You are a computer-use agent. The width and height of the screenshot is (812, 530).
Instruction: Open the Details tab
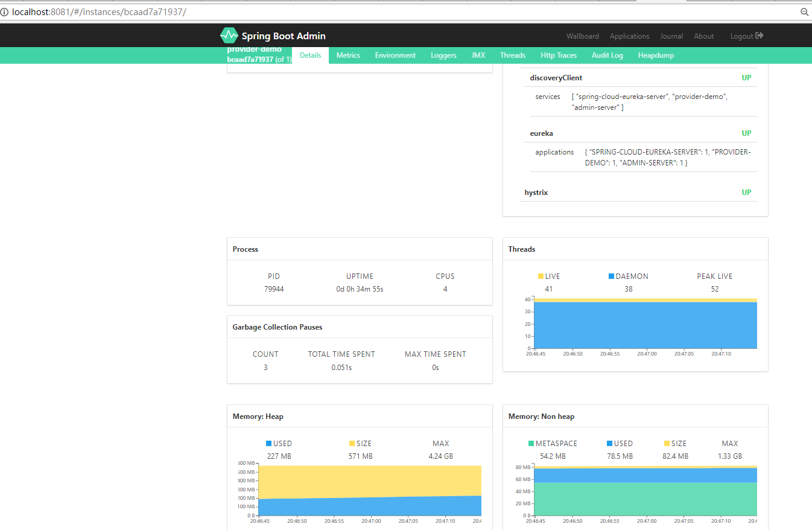coord(310,55)
